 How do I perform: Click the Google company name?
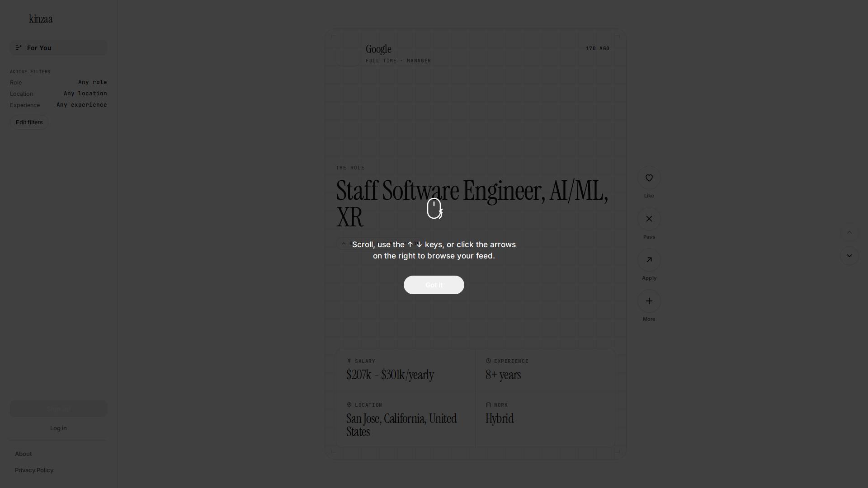pyautogui.click(x=378, y=49)
